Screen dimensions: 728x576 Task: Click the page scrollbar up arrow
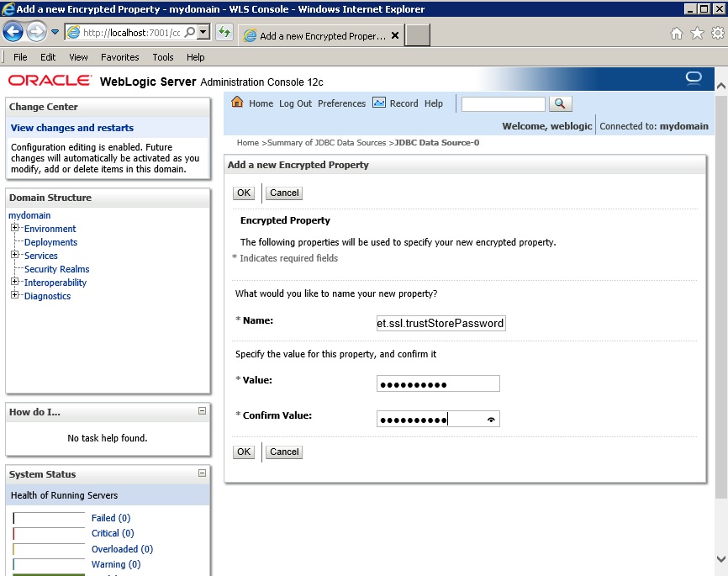pyautogui.click(x=721, y=86)
